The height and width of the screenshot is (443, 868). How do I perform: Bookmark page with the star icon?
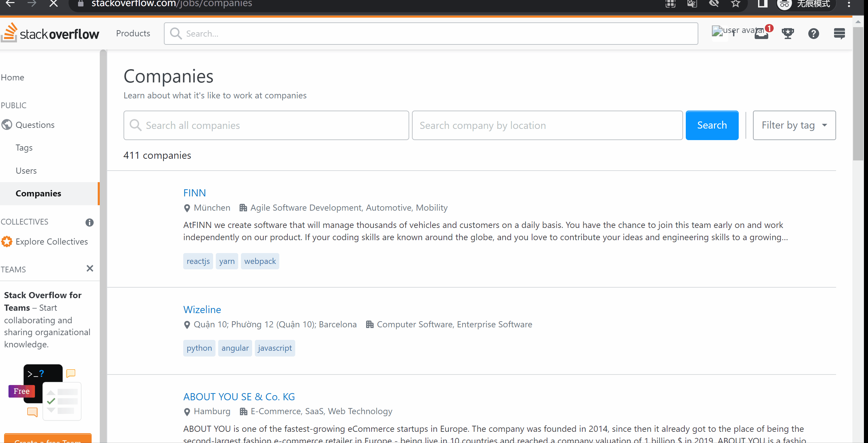pyautogui.click(x=735, y=4)
